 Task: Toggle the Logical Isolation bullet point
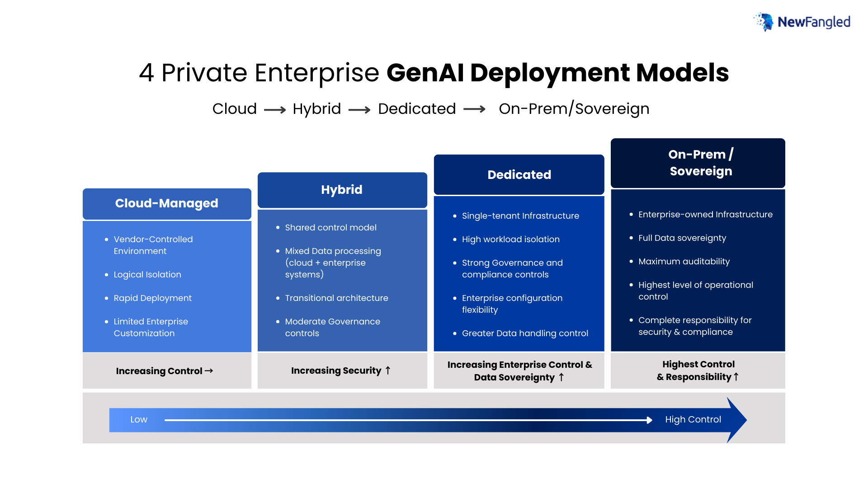147,274
